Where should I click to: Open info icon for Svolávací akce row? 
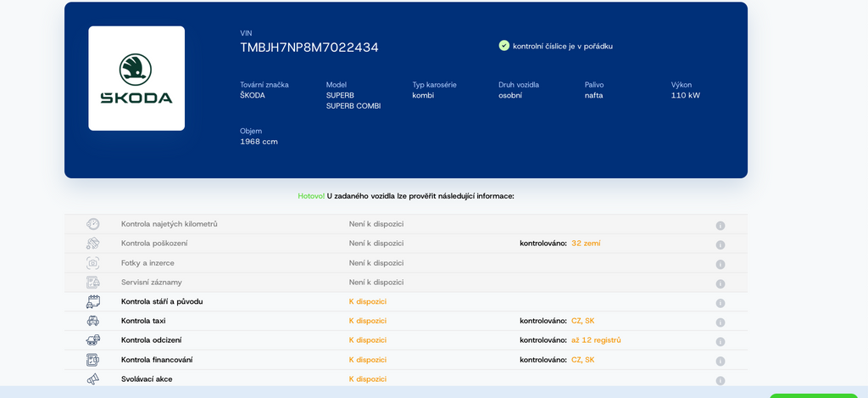pyautogui.click(x=721, y=381)
